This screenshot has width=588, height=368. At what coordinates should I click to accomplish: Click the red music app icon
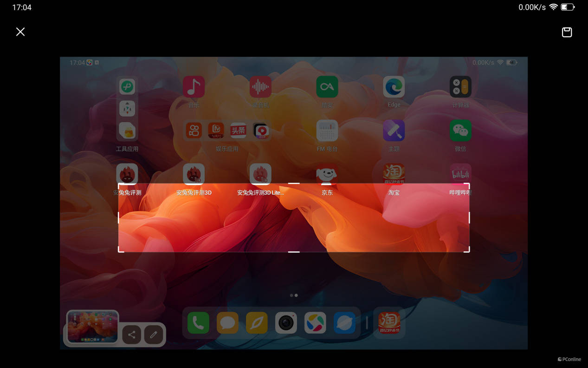pos(194,87)
